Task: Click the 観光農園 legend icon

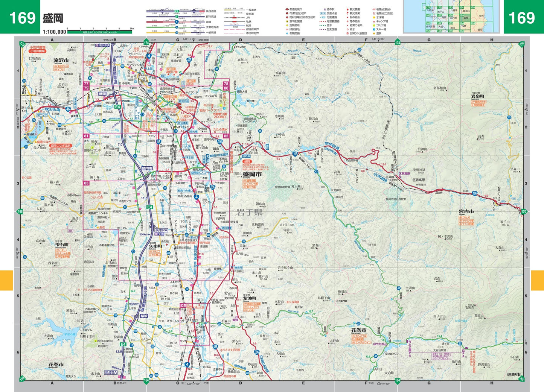Action: (348, 9)
